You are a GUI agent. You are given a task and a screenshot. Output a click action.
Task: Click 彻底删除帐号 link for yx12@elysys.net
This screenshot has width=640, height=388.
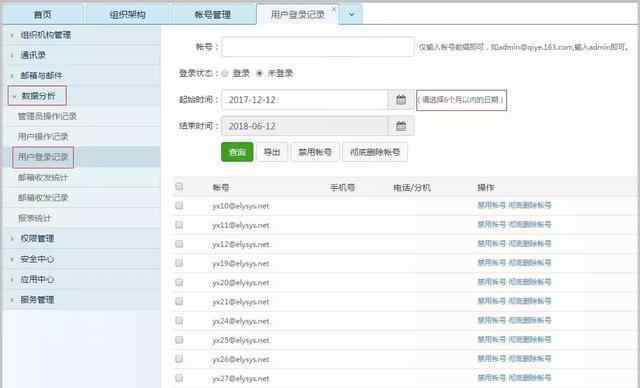(x=530, y=244)
